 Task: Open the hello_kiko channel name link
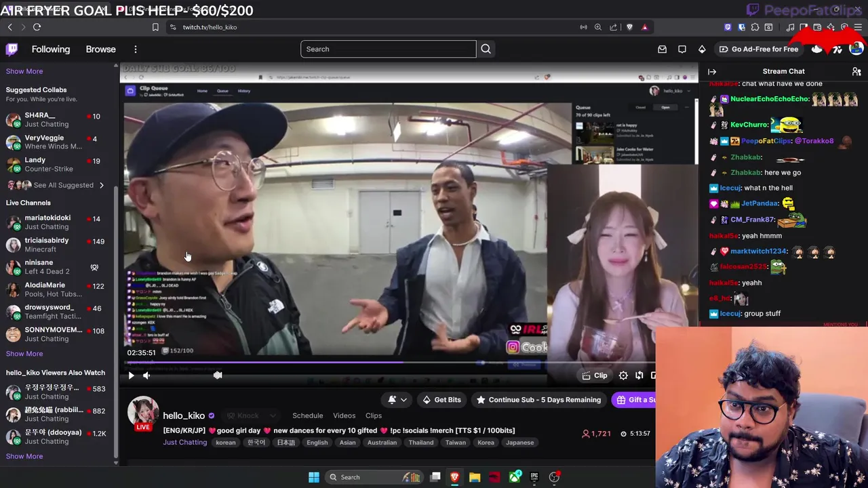point(184,415)
